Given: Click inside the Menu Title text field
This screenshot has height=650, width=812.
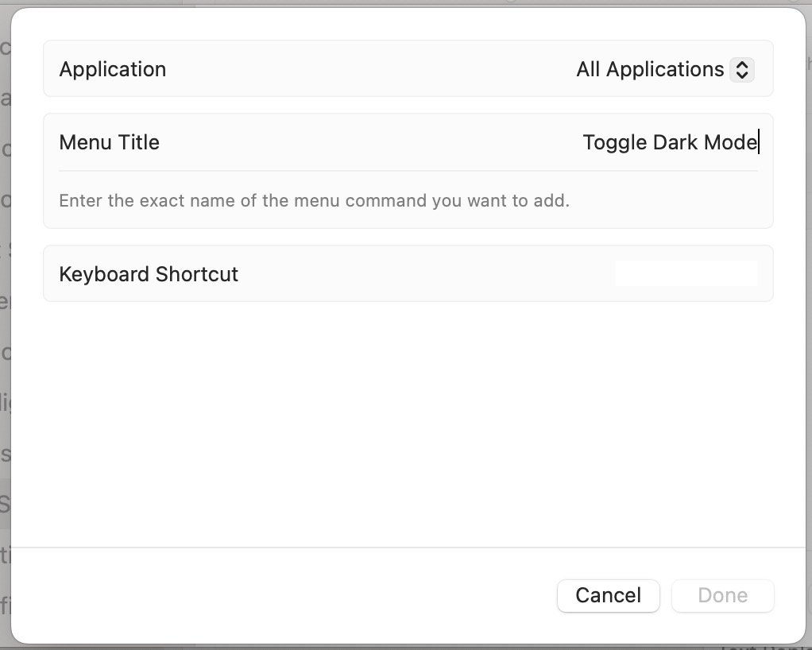Looking at the screenshot, I should (477, 143).
